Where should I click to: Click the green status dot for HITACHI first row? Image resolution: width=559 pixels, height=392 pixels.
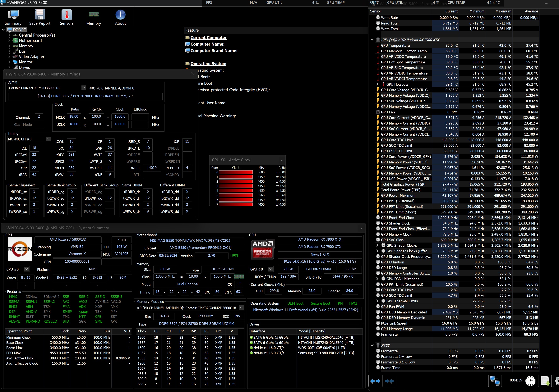(x=251, y=338)
